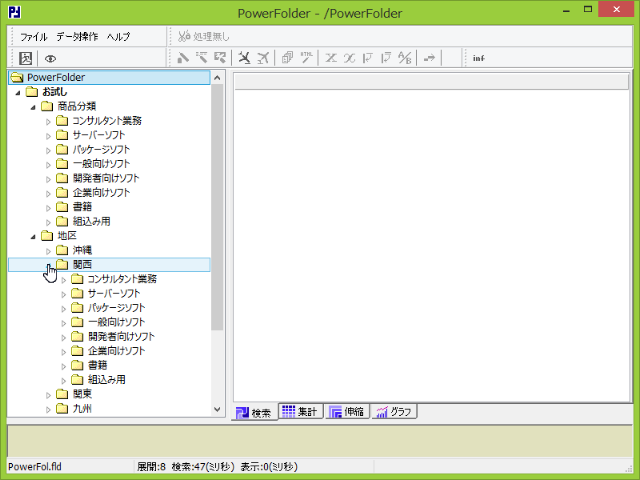The width and height of the screenshot is (640, 480).
Task: Select 企業向けソフト under 商品分類
Action: [x=101, y=192]
